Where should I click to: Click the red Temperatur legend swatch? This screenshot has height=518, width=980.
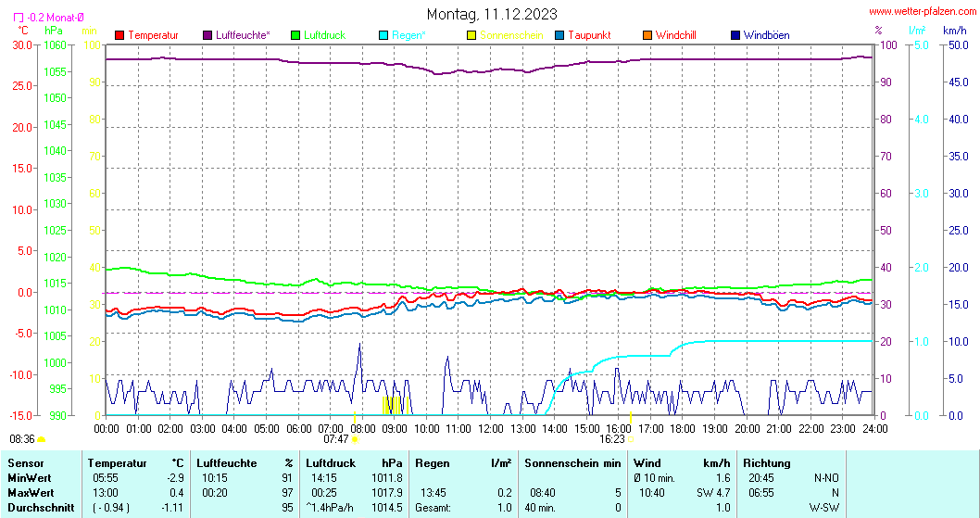coord(120,35)
